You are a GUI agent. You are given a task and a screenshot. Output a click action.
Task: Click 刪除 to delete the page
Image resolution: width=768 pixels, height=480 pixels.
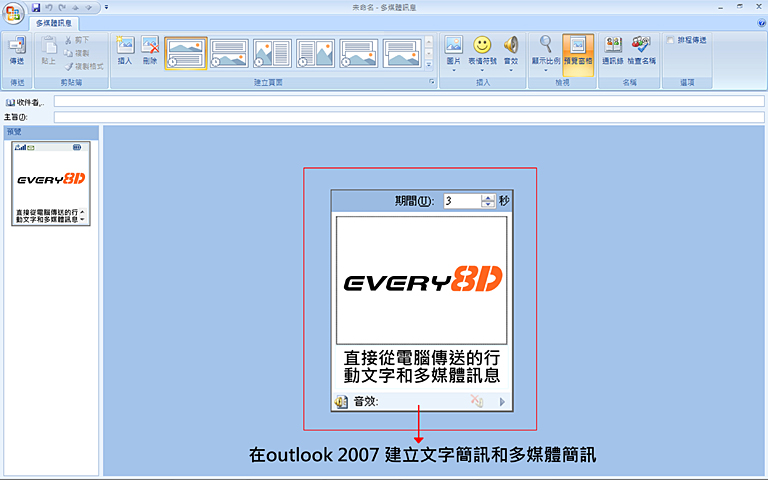[x=150, y=51]
